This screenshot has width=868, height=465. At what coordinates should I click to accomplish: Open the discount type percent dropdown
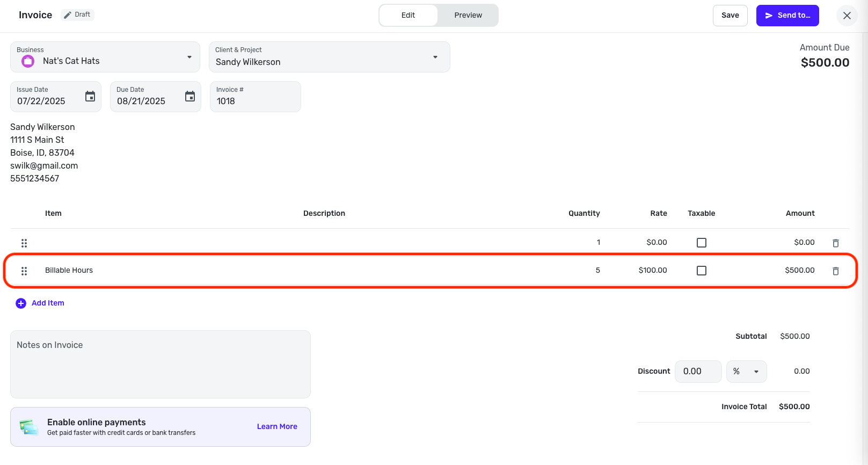point(746,372)
